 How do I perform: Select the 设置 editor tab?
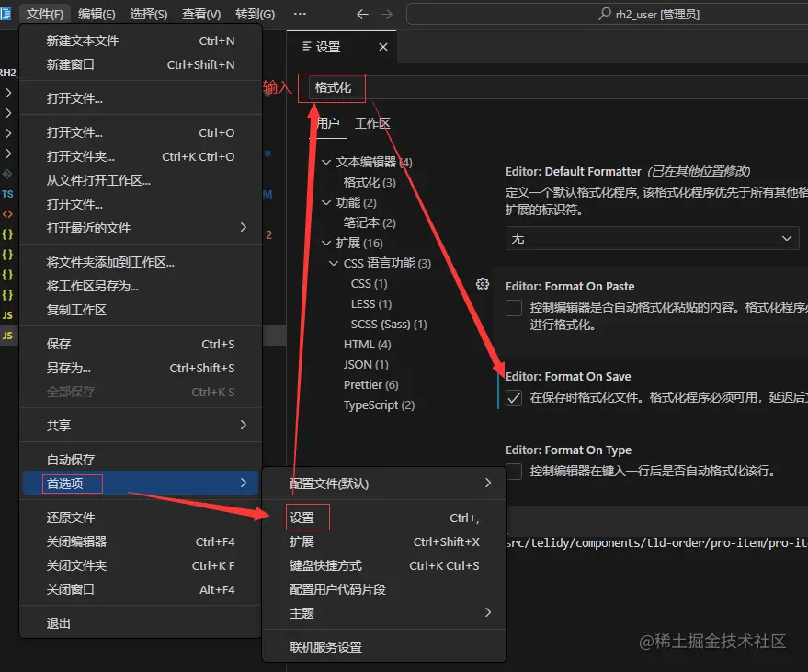click(341, 47)
